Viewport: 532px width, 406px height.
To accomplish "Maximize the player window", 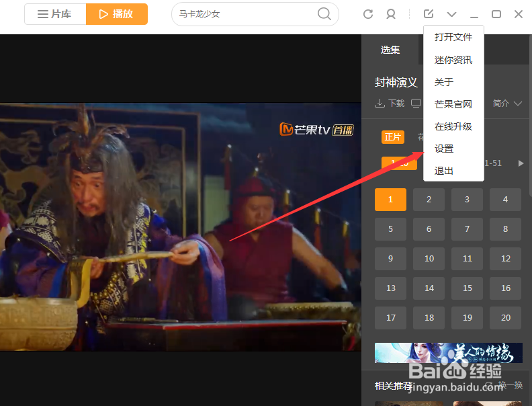I will point(496,14).
